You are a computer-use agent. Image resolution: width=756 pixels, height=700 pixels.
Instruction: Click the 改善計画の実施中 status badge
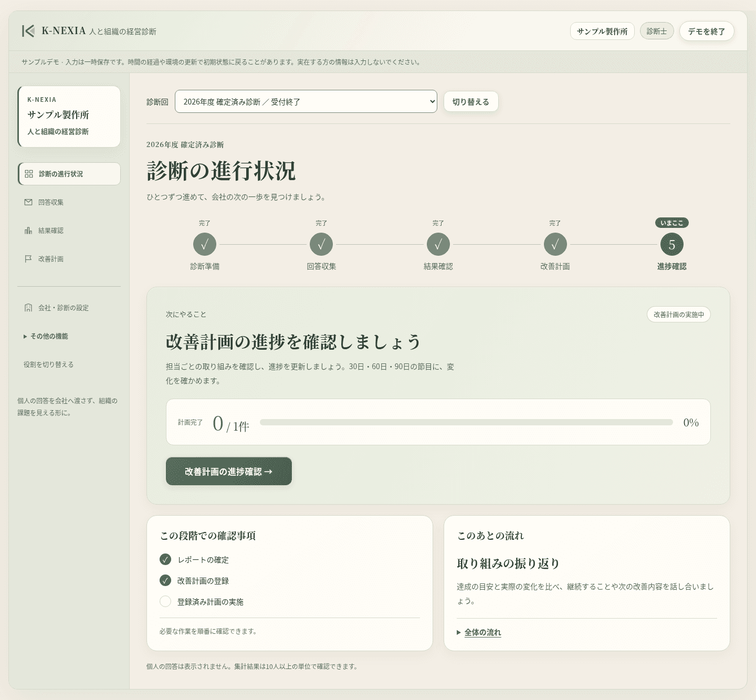[679, 315]
